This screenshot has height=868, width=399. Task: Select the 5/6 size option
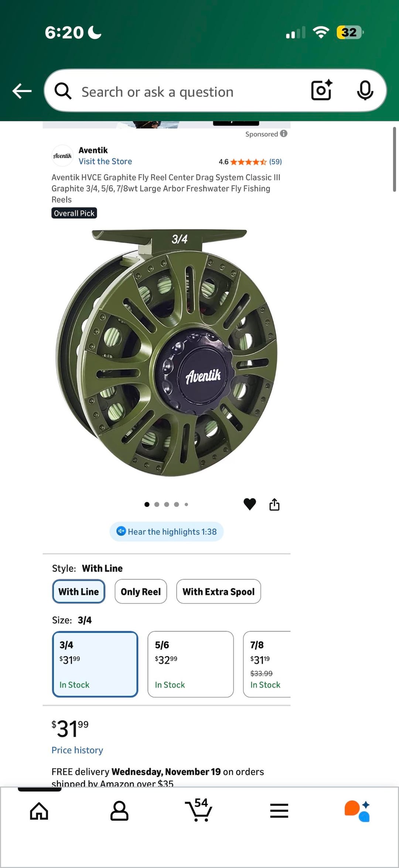[x=191, y=664]
